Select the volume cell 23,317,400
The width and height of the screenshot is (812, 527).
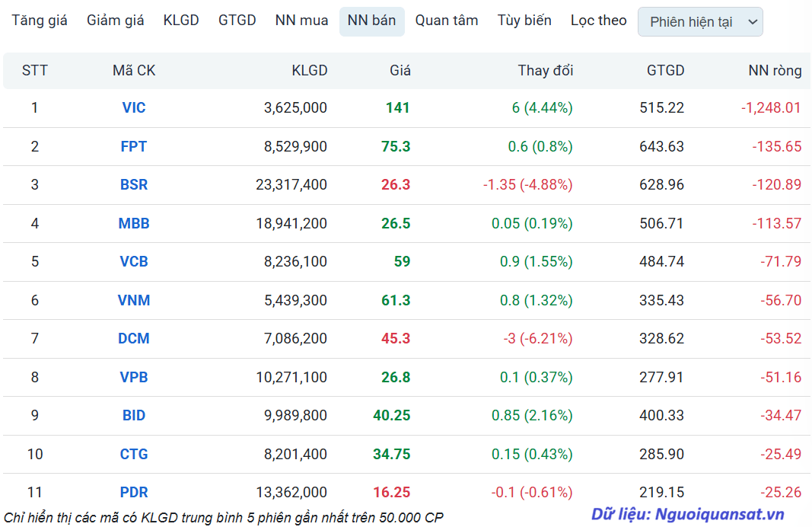291,184
